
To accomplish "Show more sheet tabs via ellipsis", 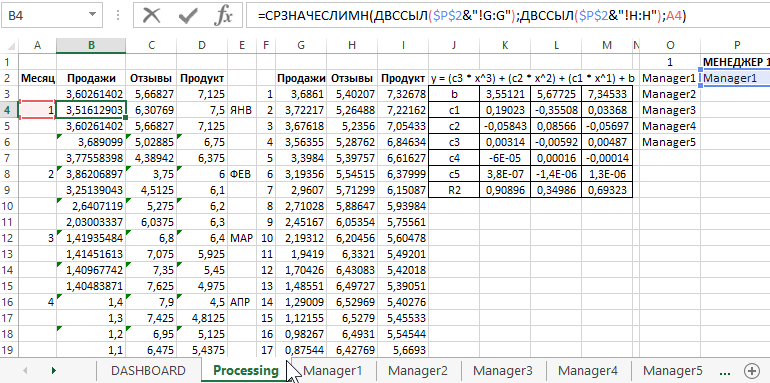I will tap(724, 371).
